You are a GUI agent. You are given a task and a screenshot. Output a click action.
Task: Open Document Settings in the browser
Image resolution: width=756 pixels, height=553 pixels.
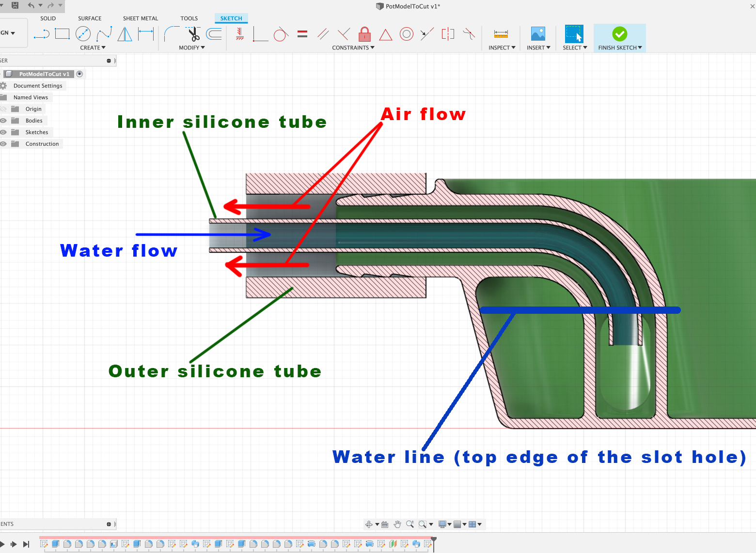(38, 85)
